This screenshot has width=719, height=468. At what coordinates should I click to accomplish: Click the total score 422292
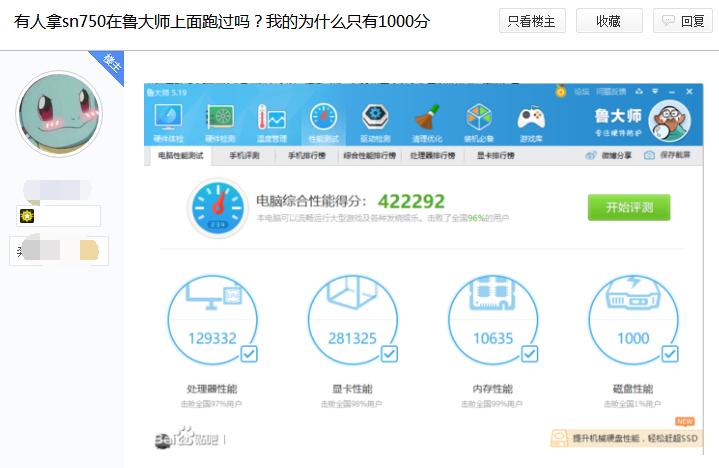411,201
